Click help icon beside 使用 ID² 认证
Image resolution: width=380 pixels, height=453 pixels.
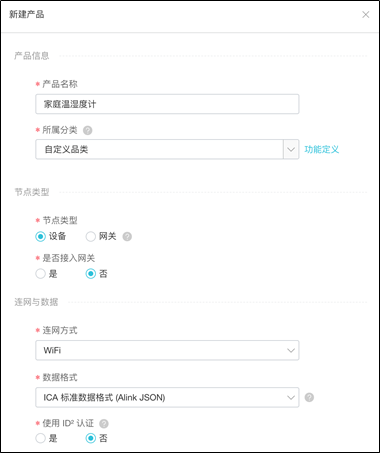[x=104, y=424]
